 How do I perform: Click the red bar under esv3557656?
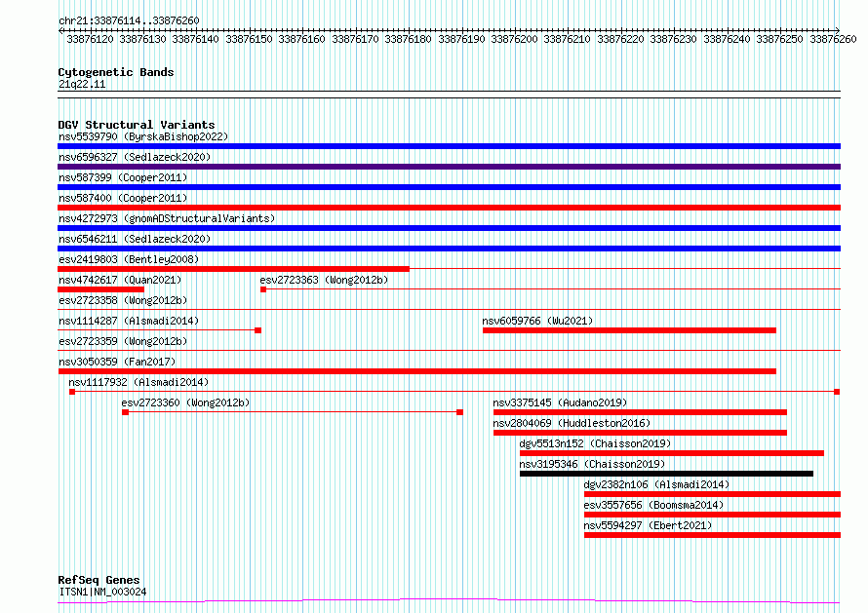point(713,515)
